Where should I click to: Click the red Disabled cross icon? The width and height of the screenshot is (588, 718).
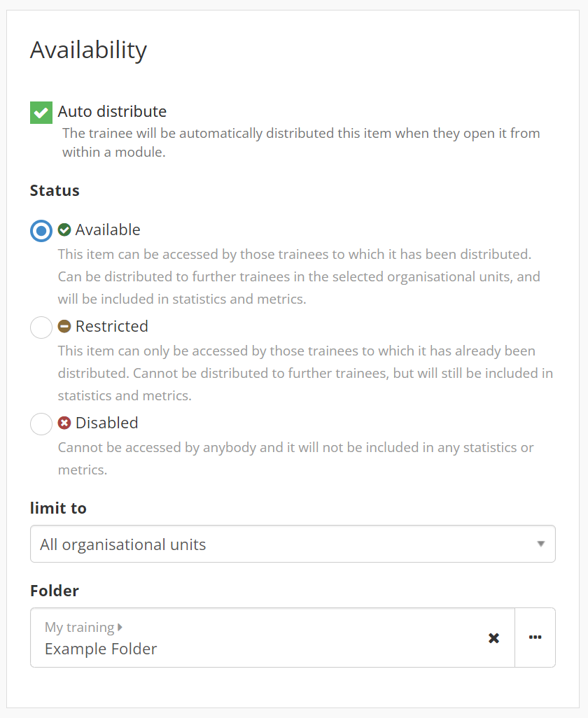tap(64, 423)
